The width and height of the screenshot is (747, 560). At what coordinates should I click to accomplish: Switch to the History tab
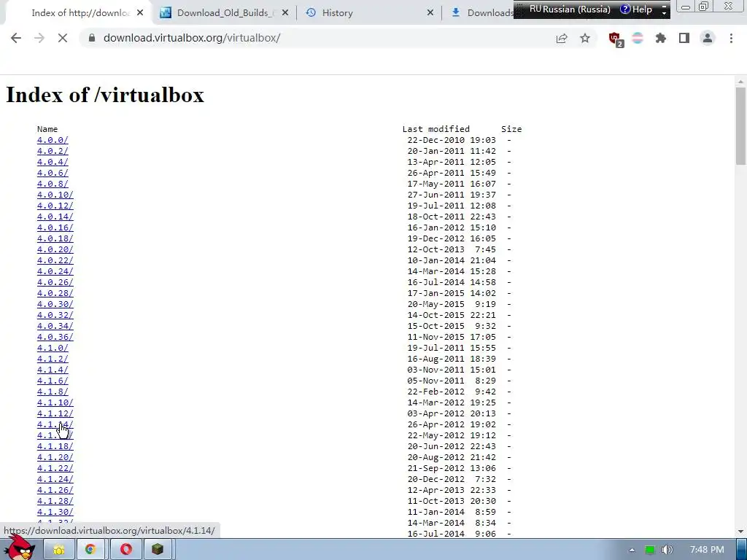pos(369,13)
